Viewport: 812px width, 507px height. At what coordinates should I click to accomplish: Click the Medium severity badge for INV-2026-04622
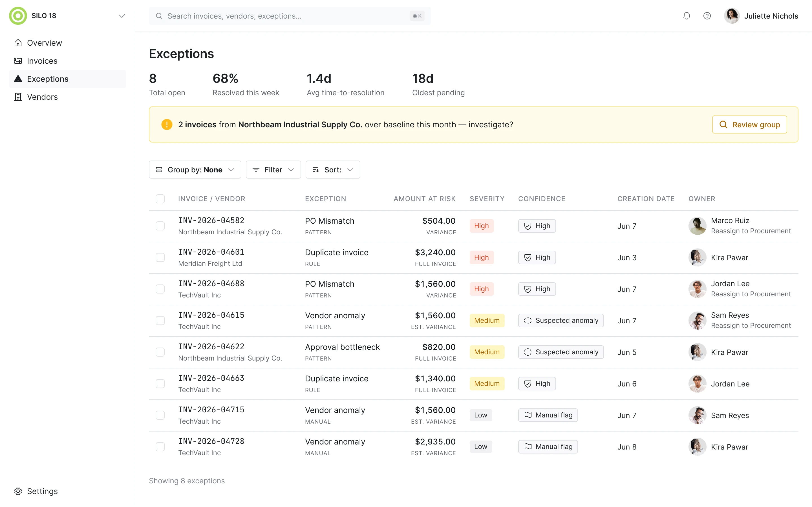[487, 352]
